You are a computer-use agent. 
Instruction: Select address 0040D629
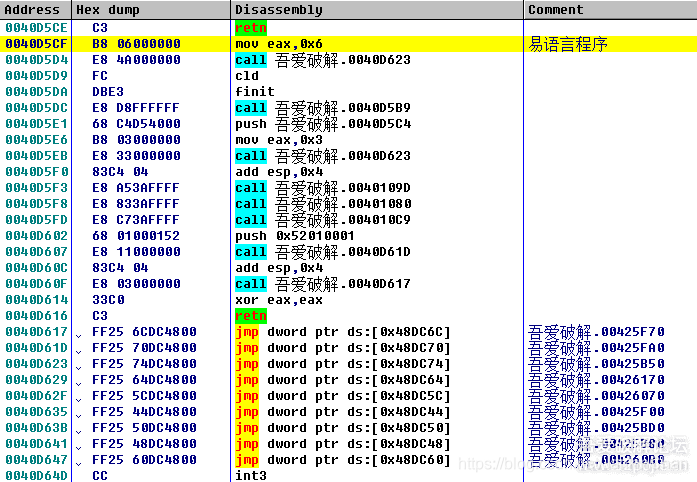pyautogui.click(x=36, y=380)
